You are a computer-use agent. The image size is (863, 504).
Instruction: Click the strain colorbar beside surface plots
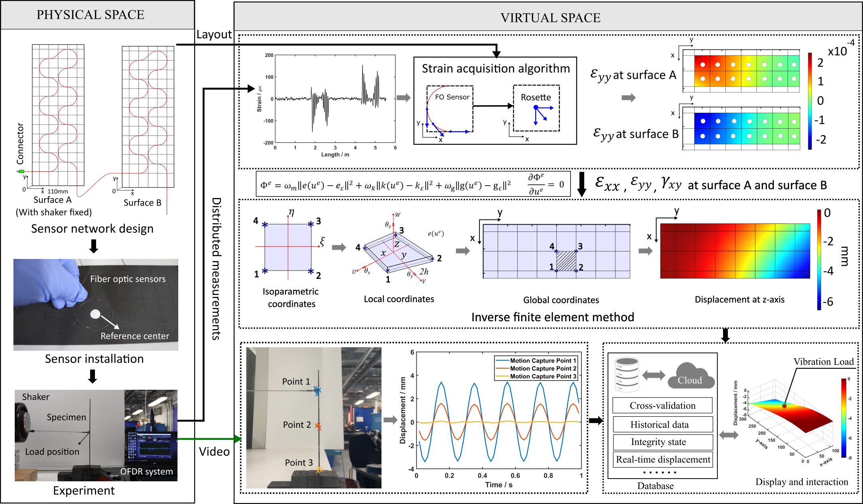810,101
